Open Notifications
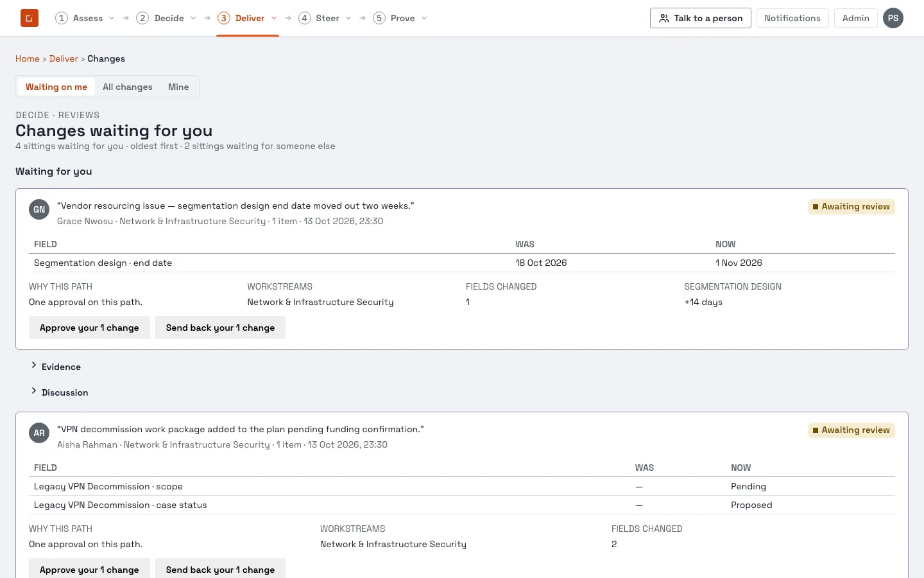This screenshot has width=924, height=578. click(x=792, y=18)
